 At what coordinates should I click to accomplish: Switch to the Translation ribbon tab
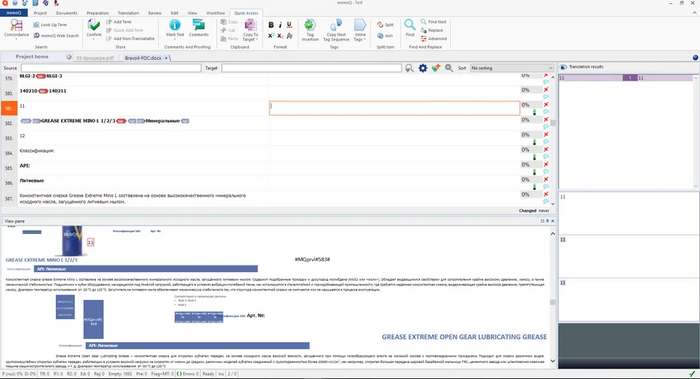pos(128,13)
